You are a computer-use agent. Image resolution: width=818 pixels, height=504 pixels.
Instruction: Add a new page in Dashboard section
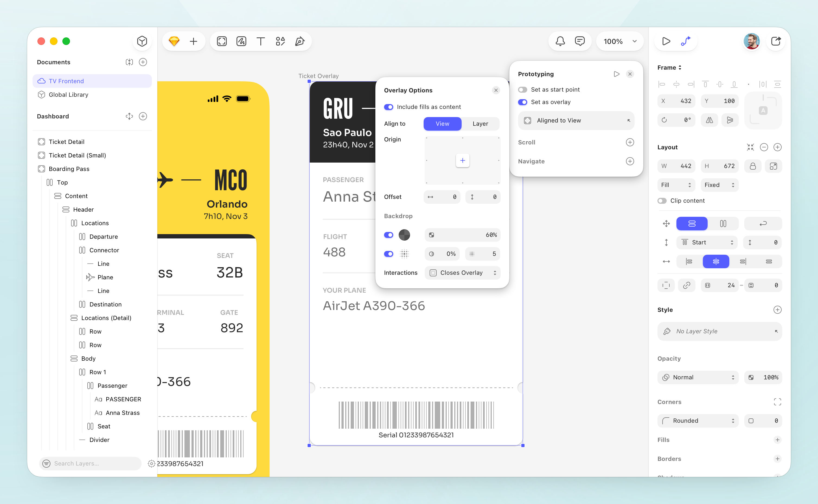(x=143, y=116)
